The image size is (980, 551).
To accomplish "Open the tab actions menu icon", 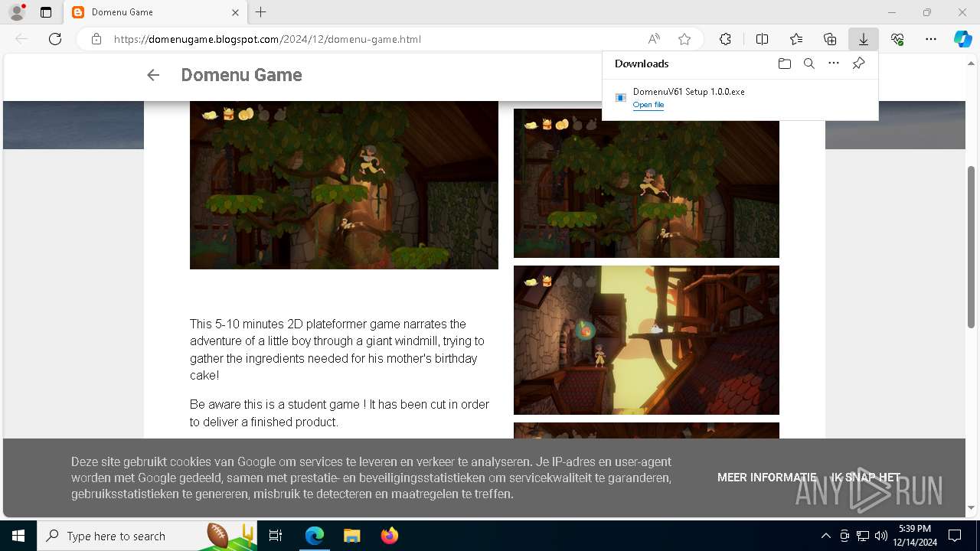I will point(46,12).
